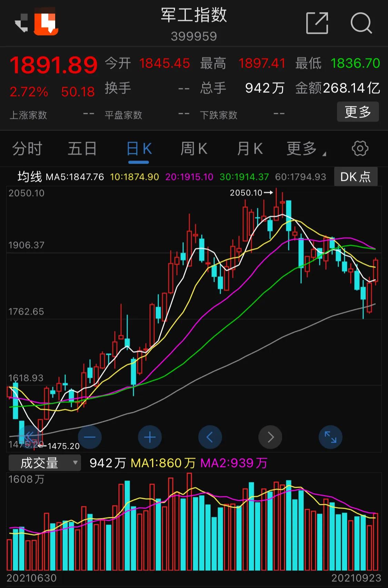Tap the 2050.10 high marker label
The image size is (388, 588).
(246, 193)
